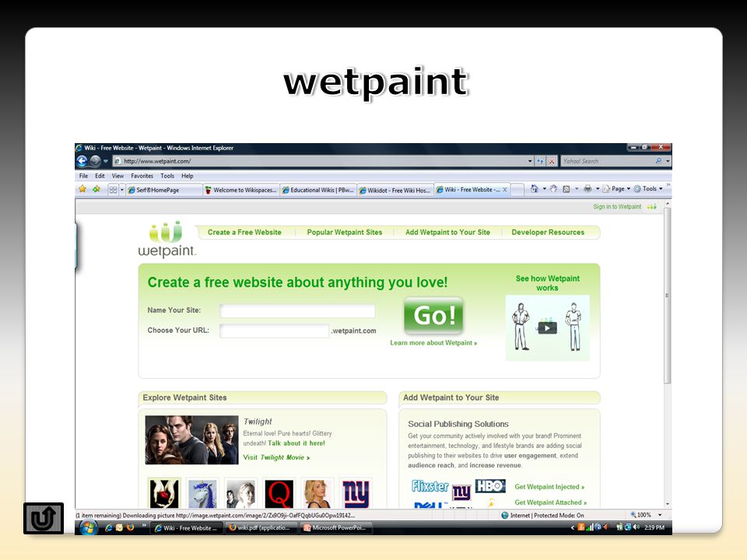
Task: Open the Developer Resources tab
Action: 548,233
